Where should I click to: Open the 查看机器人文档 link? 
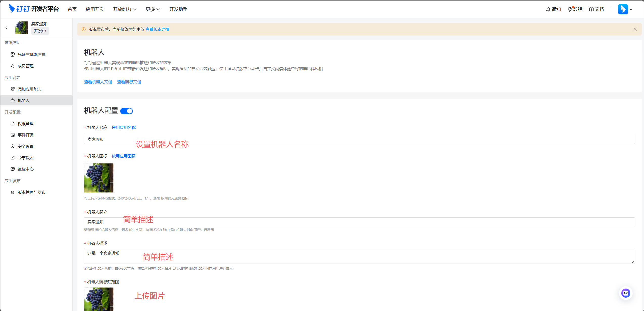coord(98,82)
